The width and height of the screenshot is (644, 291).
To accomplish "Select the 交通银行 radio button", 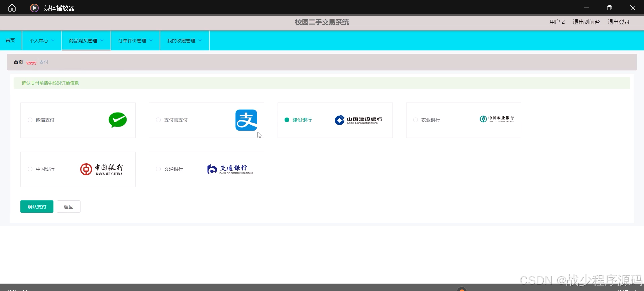I will point(158,169).
